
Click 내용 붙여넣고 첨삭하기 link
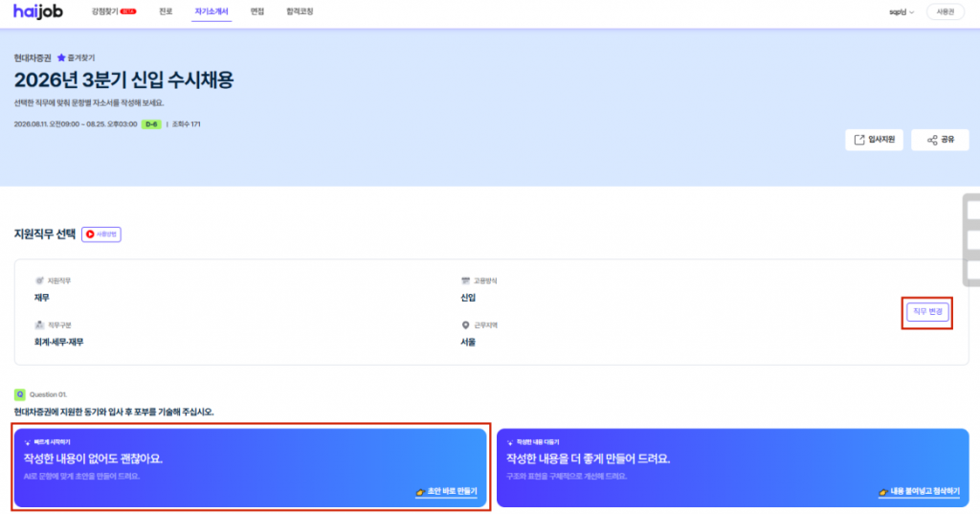pyautogui.click(x=919, y=491)
